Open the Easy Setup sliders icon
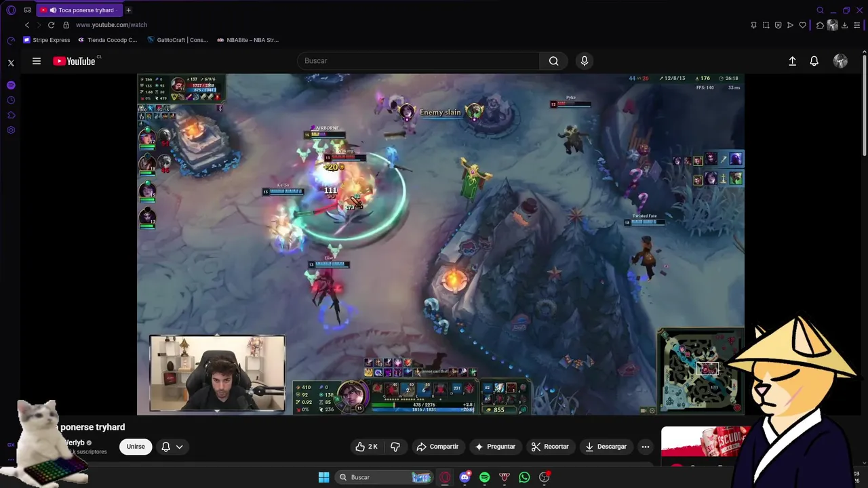 pos(857,25)
